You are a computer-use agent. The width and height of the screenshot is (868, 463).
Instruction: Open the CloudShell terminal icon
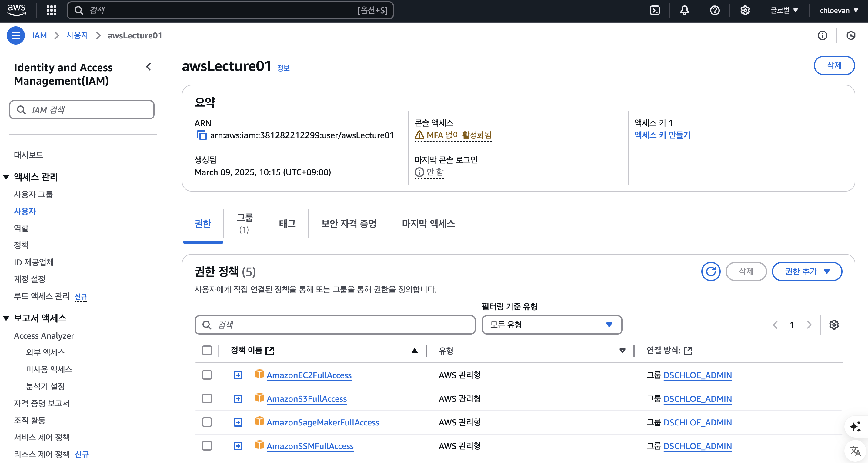coord(655,10)
